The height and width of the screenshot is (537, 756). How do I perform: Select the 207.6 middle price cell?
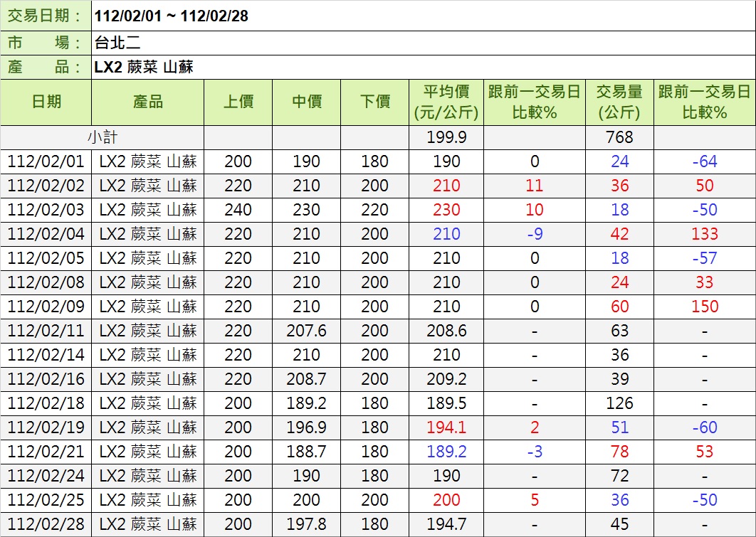coord(306,331)
